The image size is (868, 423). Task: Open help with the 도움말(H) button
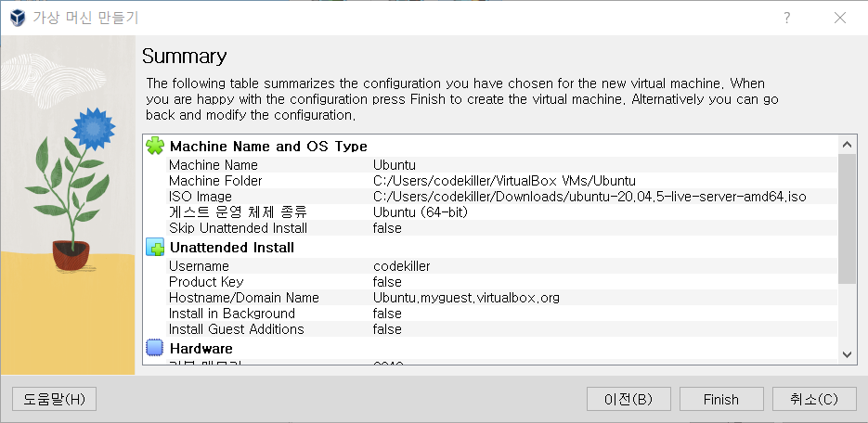click(x=54, y=399)
